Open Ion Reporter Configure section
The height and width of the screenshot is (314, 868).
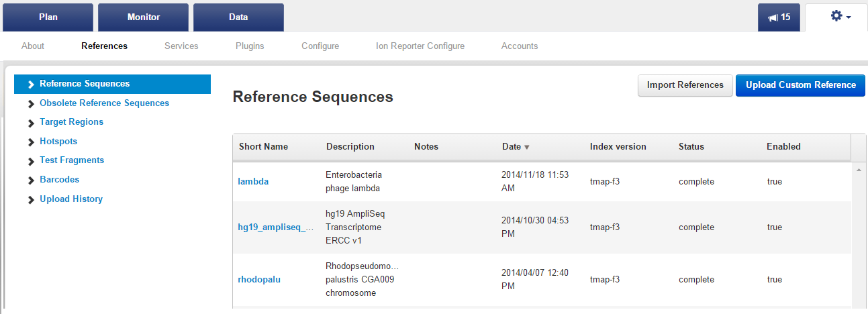point(420,46)
